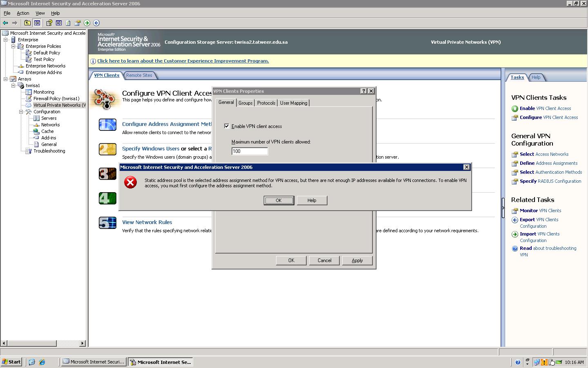The width and height of the screenshot is (588, 368).
Task: Click the step 5 icon beside View Network Rules
Action: point(107,223)
